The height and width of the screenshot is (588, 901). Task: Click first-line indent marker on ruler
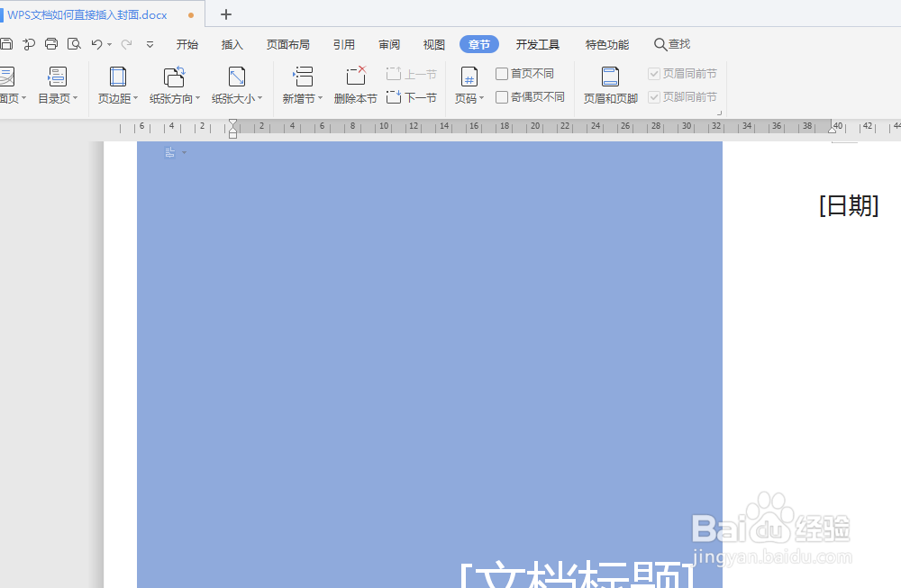[x=232, y=122]
